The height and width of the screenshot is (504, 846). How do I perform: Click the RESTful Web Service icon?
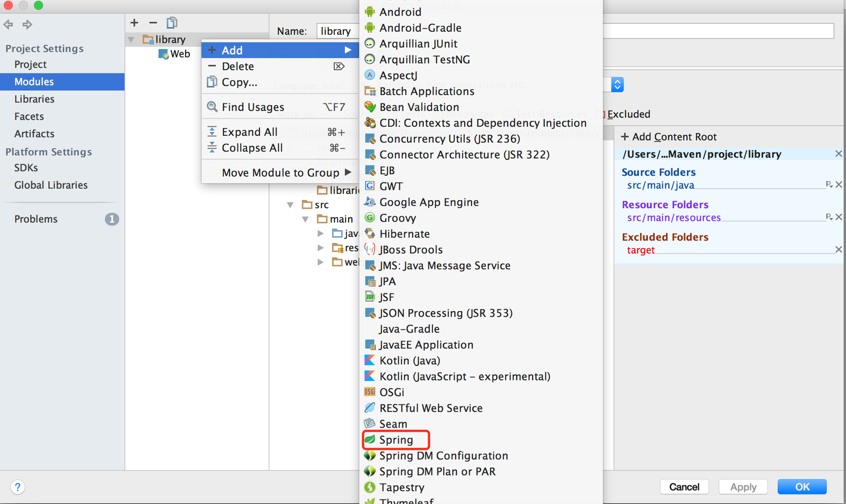click(370, 408)
